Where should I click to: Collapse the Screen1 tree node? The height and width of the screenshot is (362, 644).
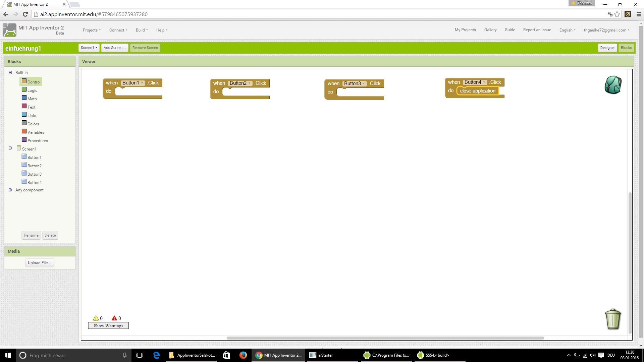point(10,148)
